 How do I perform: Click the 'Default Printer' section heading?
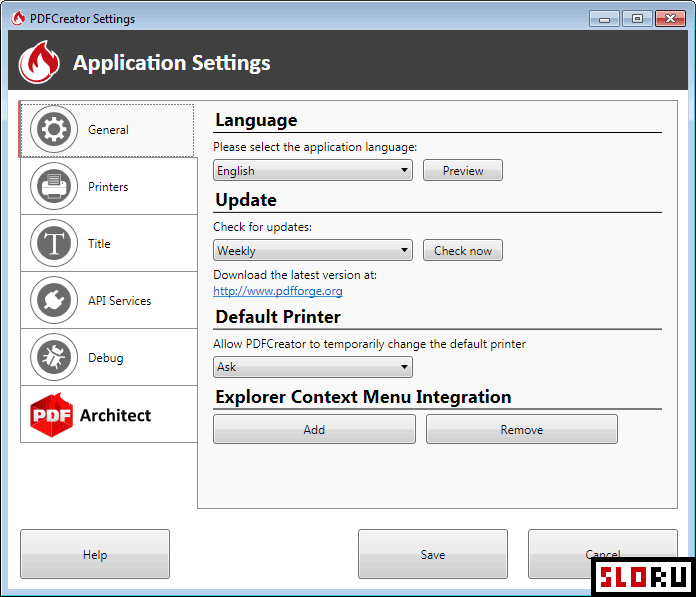click(x=278, y=317)
